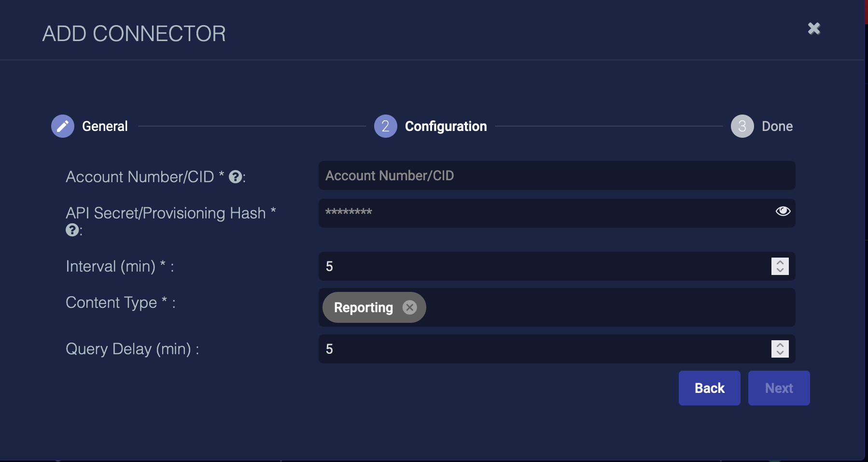
Task: Decrease the Query Delay with down arrow
Action: [x=780, y=353]
